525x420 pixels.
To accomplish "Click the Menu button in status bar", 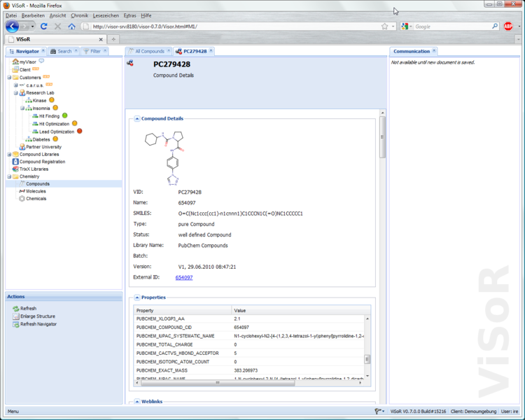I will (13, 412).
